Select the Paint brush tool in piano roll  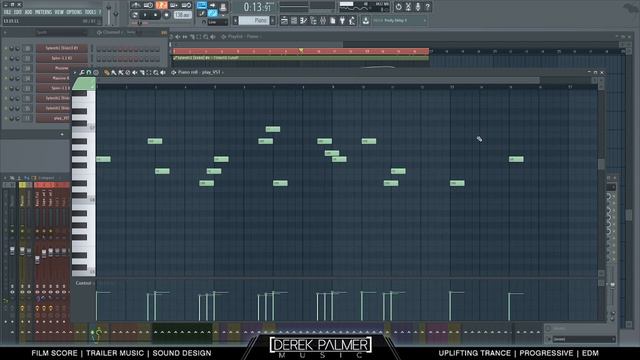(114, 73)
